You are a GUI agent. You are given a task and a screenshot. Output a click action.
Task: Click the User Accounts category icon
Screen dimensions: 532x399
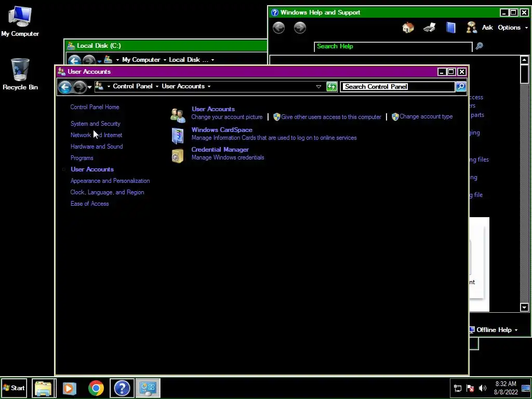(178, 115)
